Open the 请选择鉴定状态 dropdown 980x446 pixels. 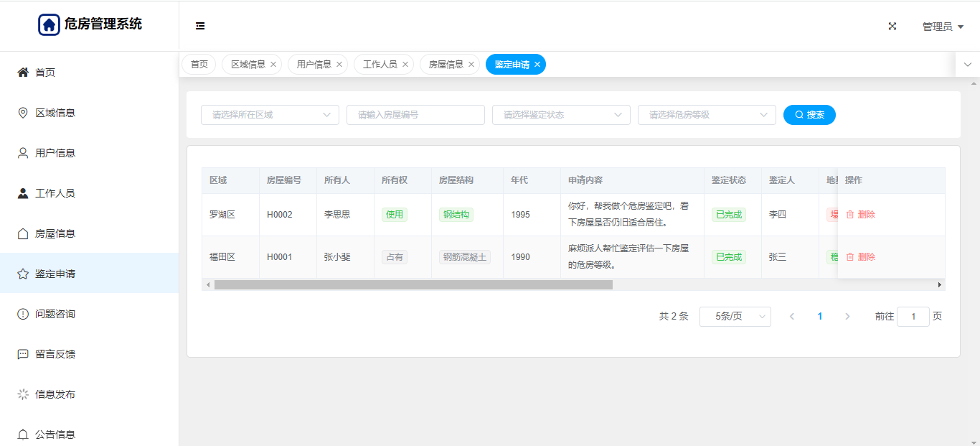point(561,115)
